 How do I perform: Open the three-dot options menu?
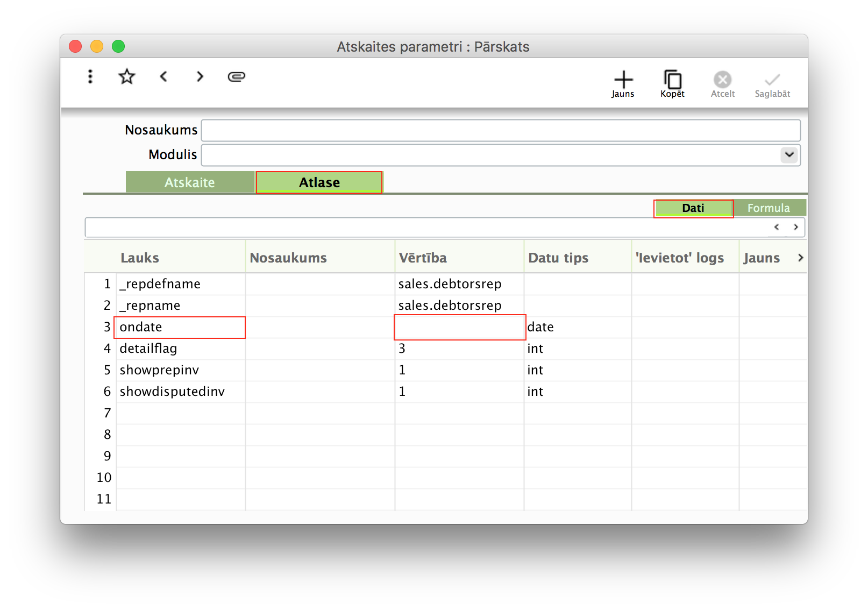pyautogui.click(x=90, y=76)
